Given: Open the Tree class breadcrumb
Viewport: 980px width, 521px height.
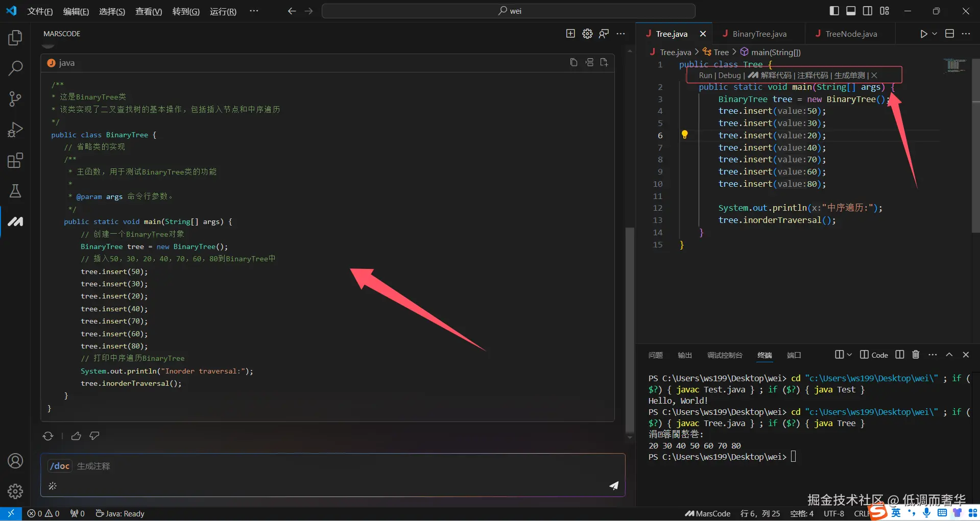Looking at the screenshot, I should (715, 52).
